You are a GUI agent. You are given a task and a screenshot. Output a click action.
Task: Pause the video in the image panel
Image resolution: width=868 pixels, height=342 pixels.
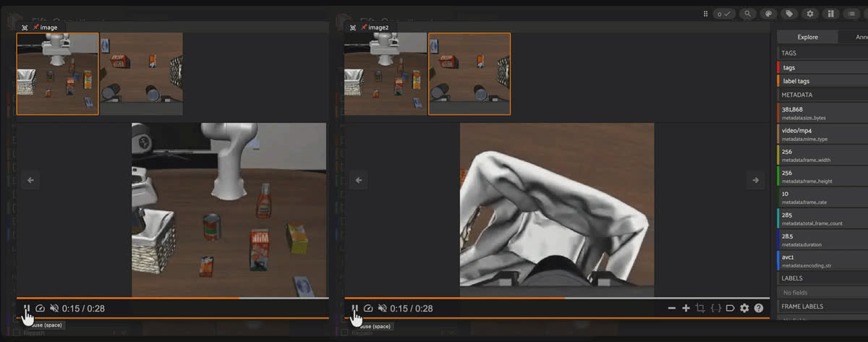[27, 308]
